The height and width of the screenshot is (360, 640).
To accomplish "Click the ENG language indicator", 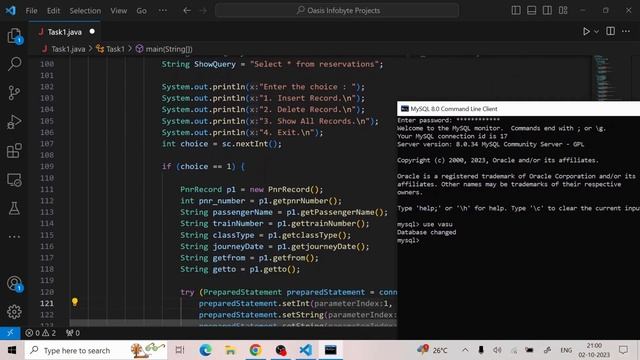I will pyautogui.click(x=566, y=350).
